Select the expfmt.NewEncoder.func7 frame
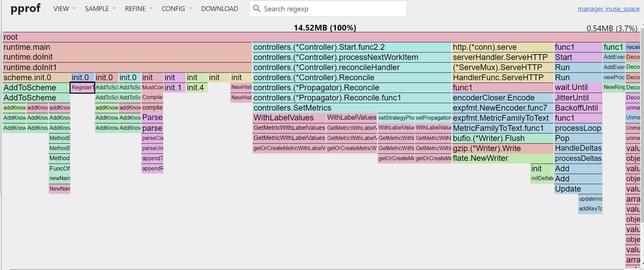Screen dimensions: 644x270 pos(503,108)
